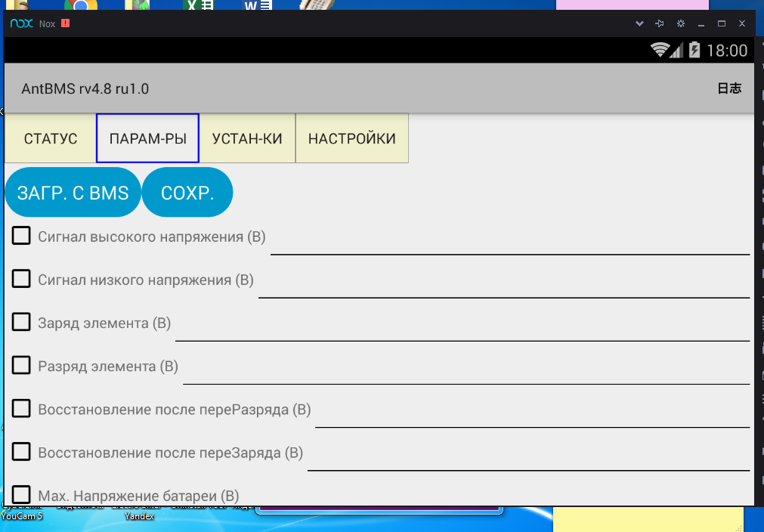Click the red Nox alert badge
Image resolution: width=764 pixels, height=532 pixels.
(x=65, y=23)
